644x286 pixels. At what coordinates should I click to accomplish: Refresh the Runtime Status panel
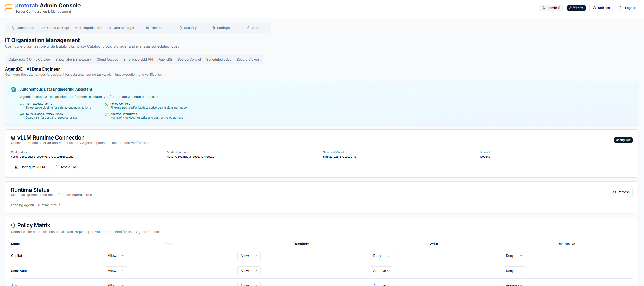click(621, 192)
